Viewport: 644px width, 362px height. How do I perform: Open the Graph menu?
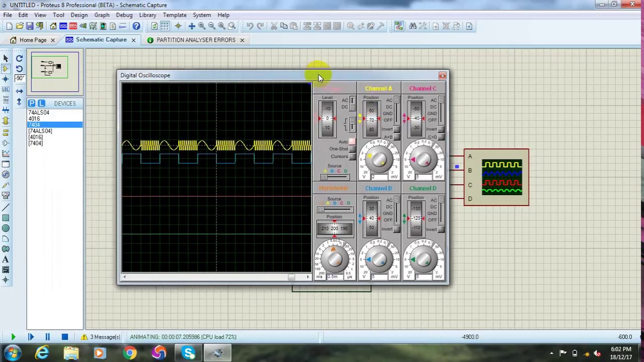click(102, 15)
